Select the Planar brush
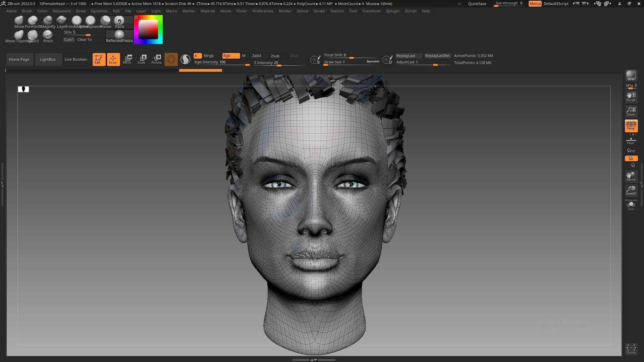 106,22
